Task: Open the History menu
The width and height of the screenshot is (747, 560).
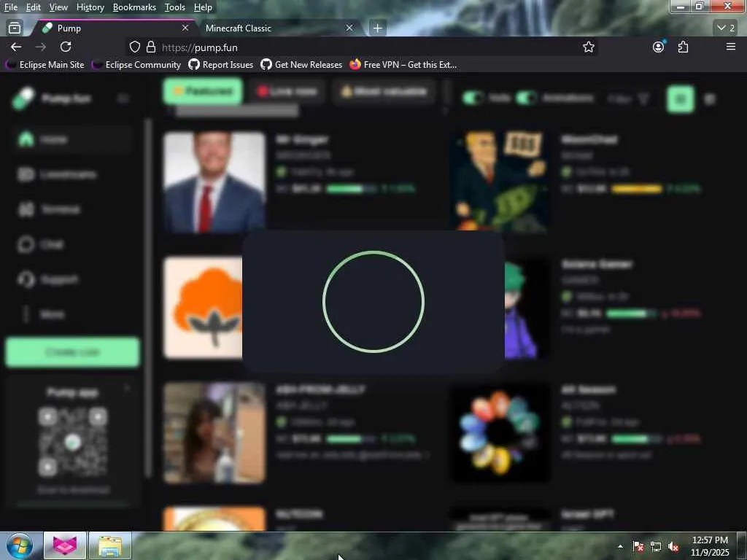Action: 90,7
